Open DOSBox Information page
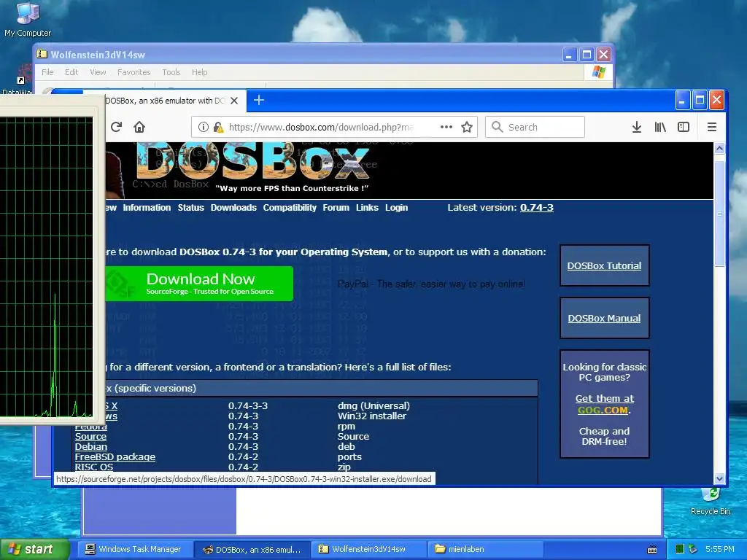747x560 pixels. pos(147,208)
